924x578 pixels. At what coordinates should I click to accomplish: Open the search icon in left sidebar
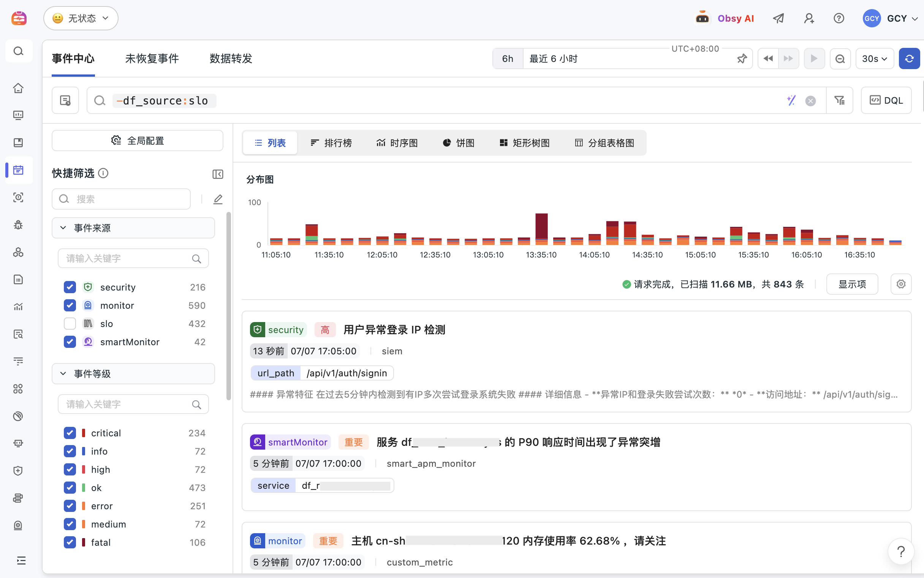(x=18, y=51)
